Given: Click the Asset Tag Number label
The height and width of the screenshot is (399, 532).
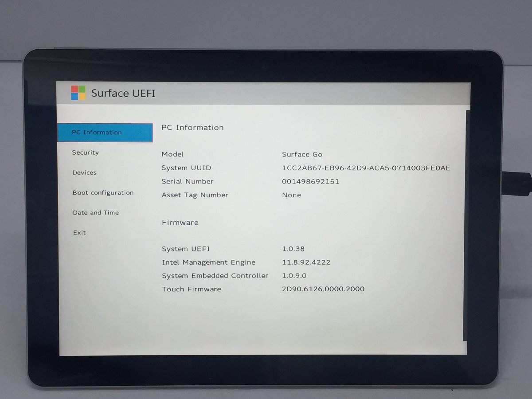Looking at the screenshot, I should click(195, 195).
